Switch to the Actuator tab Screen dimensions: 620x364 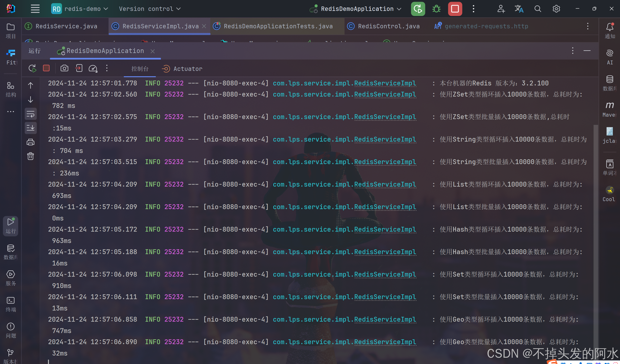182,69
